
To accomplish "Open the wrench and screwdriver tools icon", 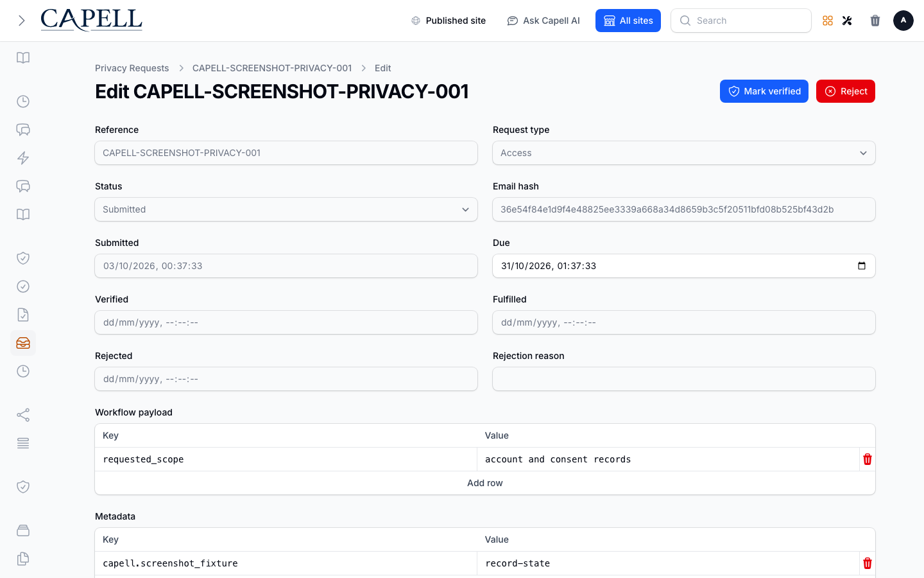I will pos(847,21).
